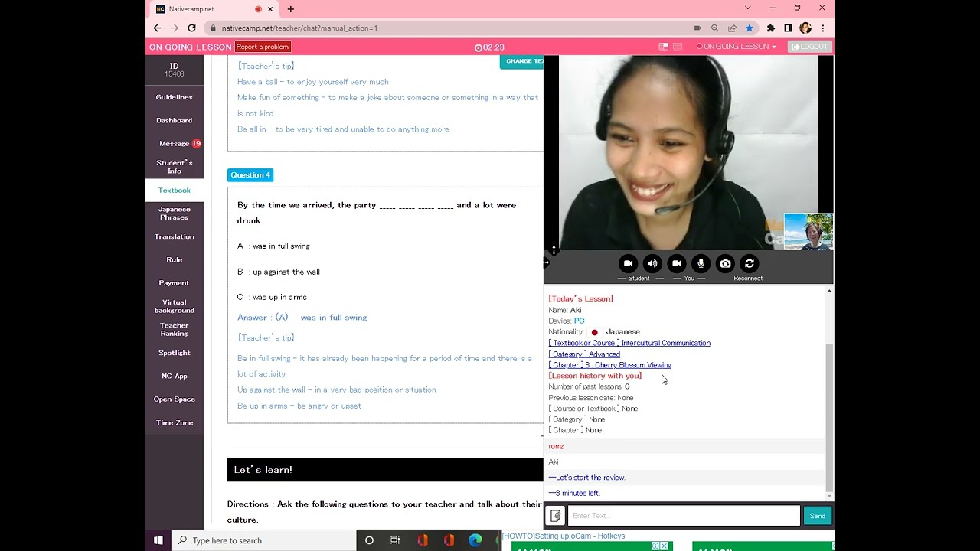Open Time Zone in sidebar
Image resolution: width=980 pixels, height=551 pixels.
click(x=175, y=422)
